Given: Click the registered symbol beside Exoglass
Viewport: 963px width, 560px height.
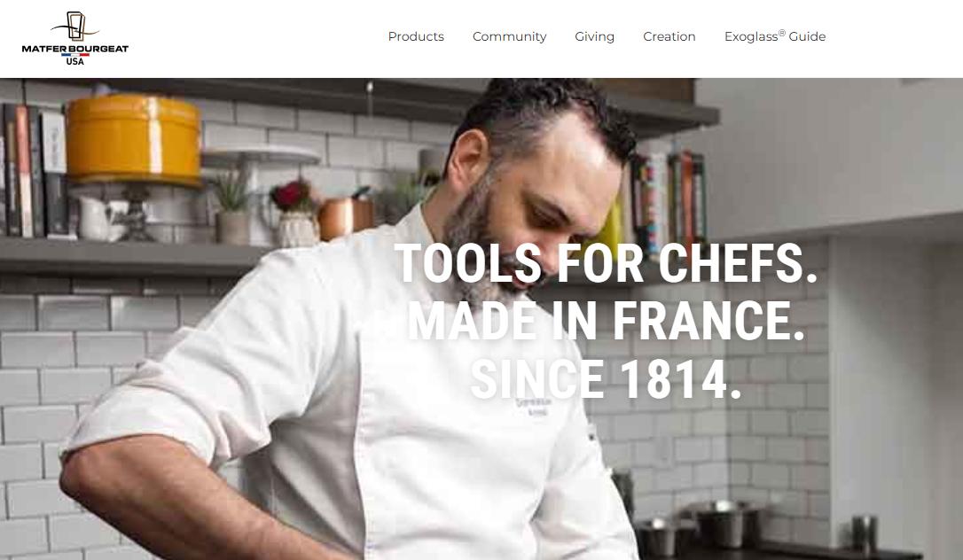Looking at the screenshot, I should 782,33.
